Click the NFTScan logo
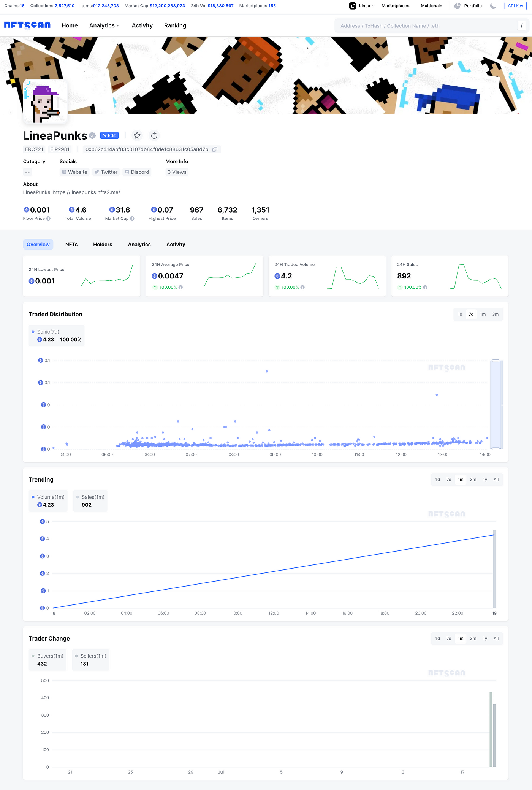The image size is (532, 790). [x=27, y=25]
